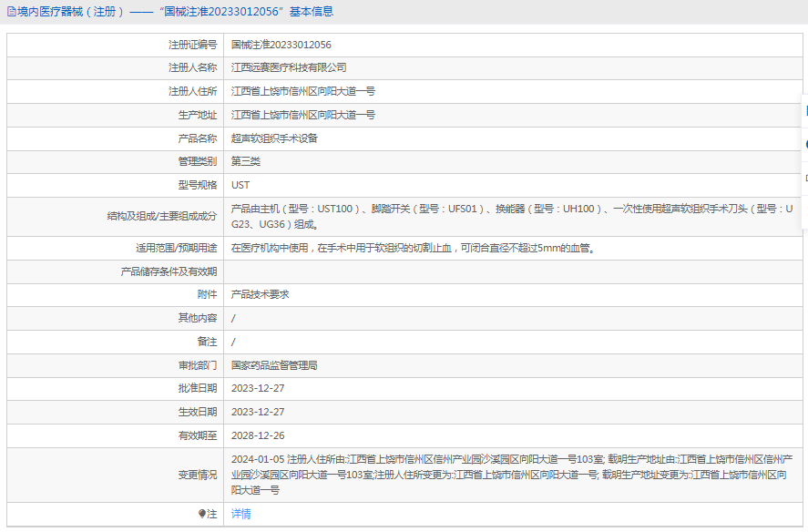Click the 产品储存条件及有效期 label
The width and height of the screenshot is (808, 532).
click(x=169, y=271)
